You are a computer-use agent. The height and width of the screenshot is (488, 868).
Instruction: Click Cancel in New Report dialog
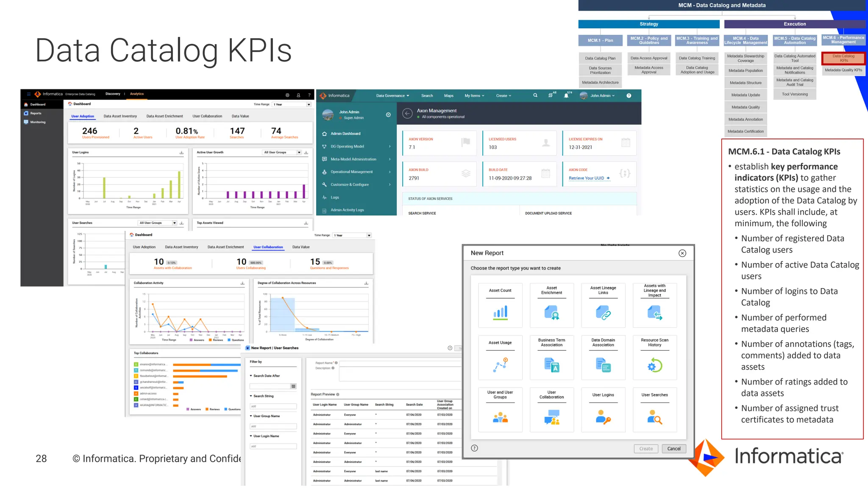[674, 449]
